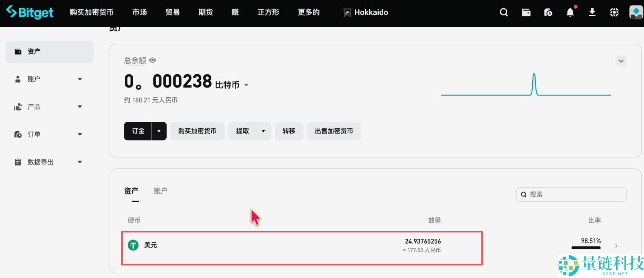Click the 总余额 label
644x278 pixels.
(x=135, y=60)
